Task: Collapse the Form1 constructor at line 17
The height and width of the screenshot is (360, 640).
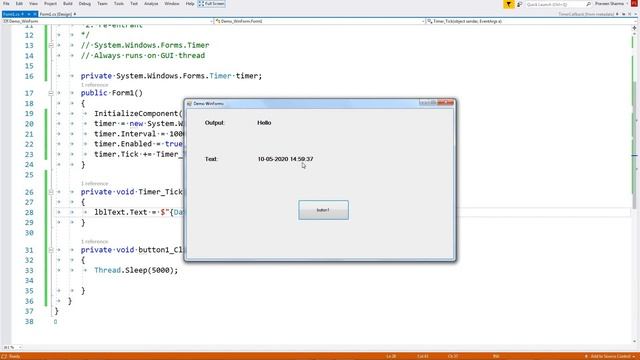Action: [51, 93]
